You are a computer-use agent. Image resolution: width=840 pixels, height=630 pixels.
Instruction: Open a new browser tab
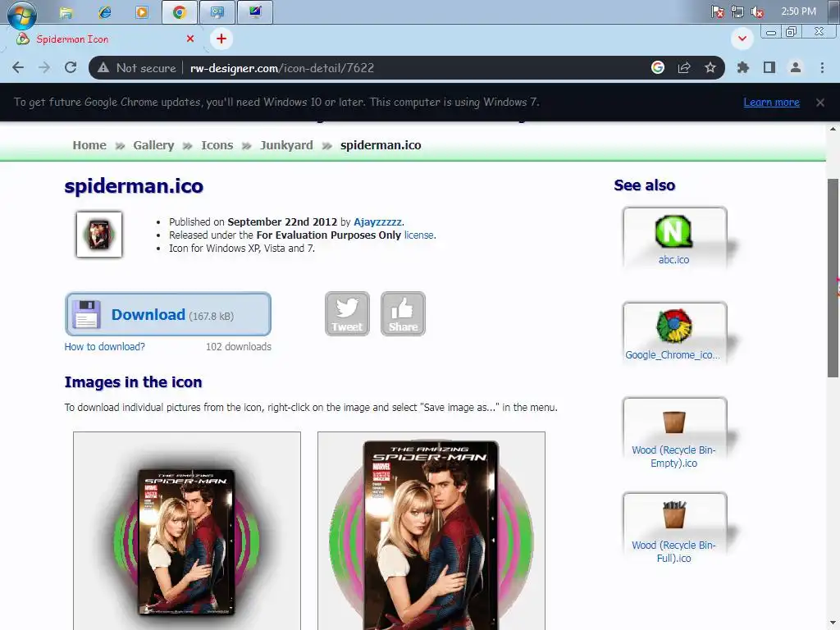[x=221, y=39]
